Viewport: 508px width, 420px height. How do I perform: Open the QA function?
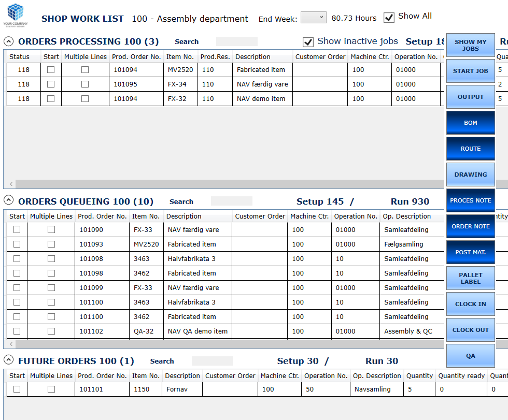click(470, 355)
